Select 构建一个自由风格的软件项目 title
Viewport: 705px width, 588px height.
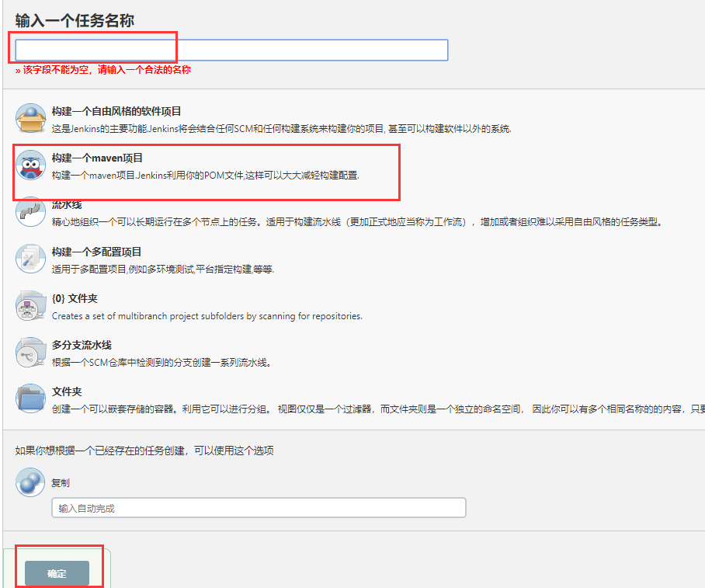[x=116, y=111]
